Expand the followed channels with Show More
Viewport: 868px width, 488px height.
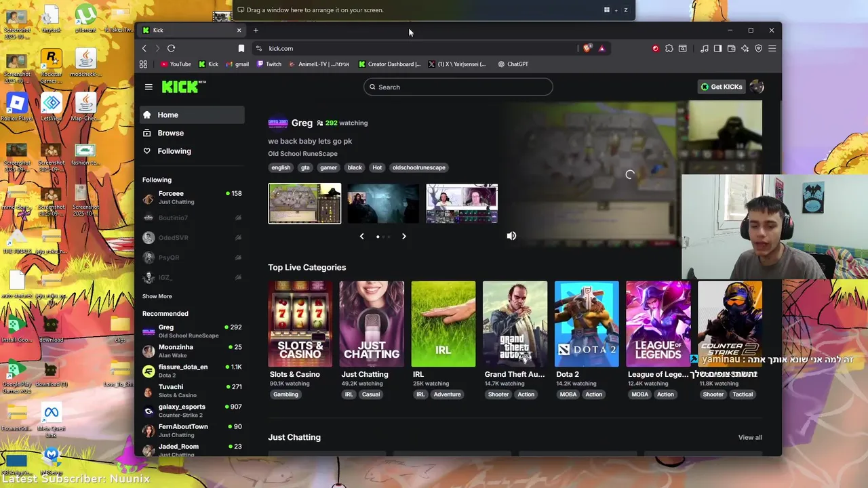click(x=157, y=296)
